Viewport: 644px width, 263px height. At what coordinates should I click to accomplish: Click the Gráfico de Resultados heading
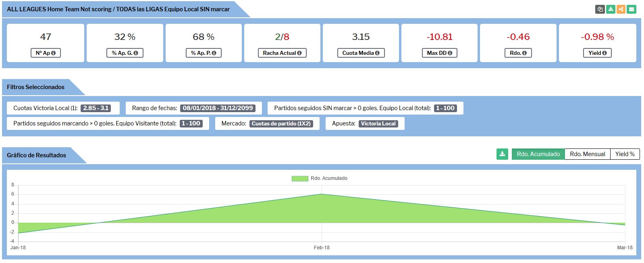pyautogui.click(x=36, y=155)
